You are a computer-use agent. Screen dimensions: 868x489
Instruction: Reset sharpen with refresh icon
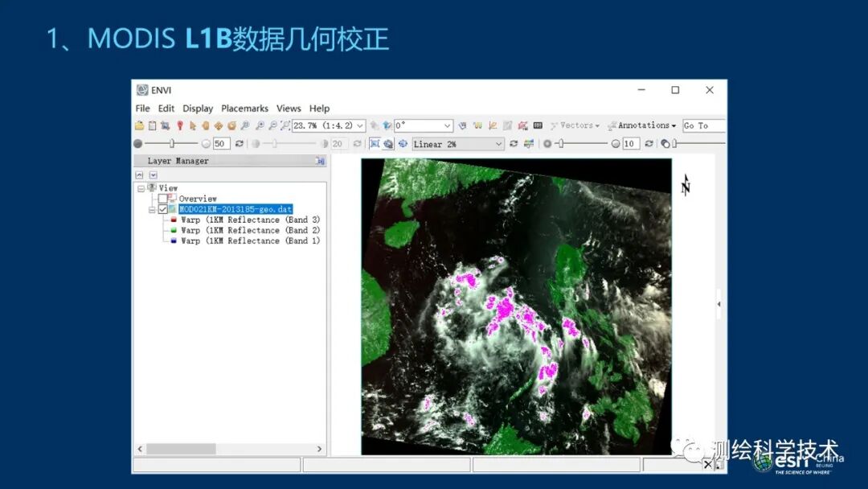[x=649, y=143]
